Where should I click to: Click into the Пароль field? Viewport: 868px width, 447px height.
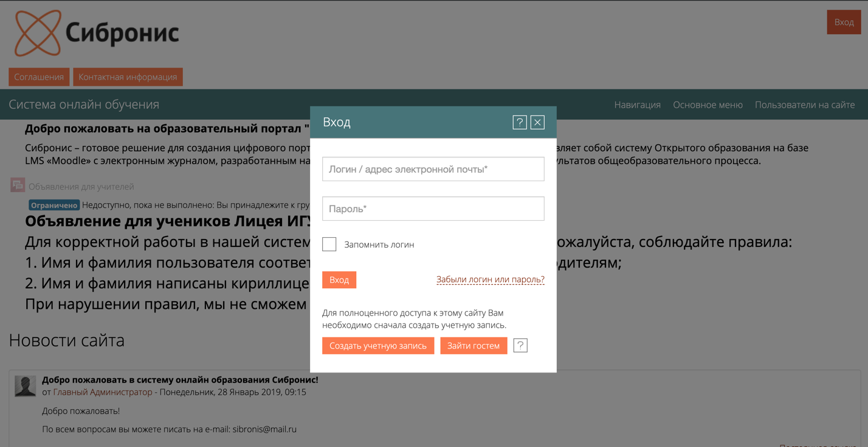pyautogui.click(x=433, y=209)
